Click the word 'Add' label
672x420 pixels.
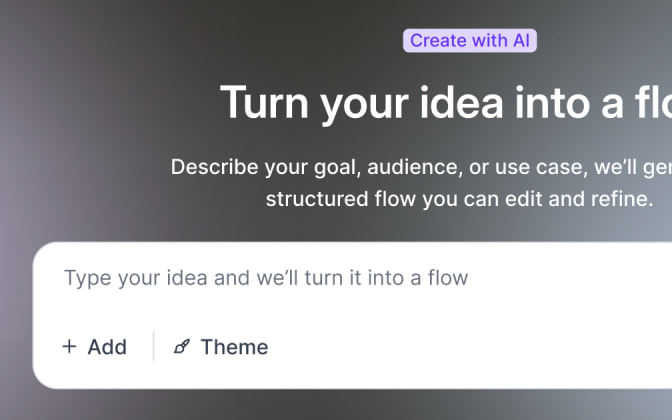107,347
